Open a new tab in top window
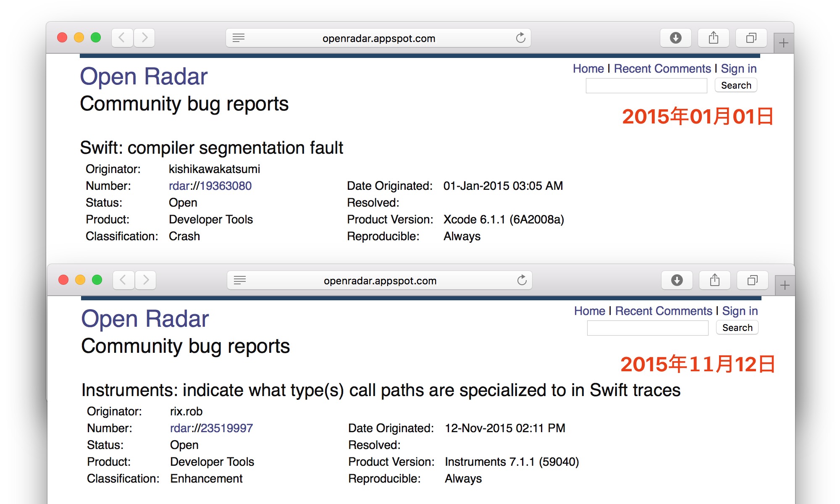 pos(783,43)
